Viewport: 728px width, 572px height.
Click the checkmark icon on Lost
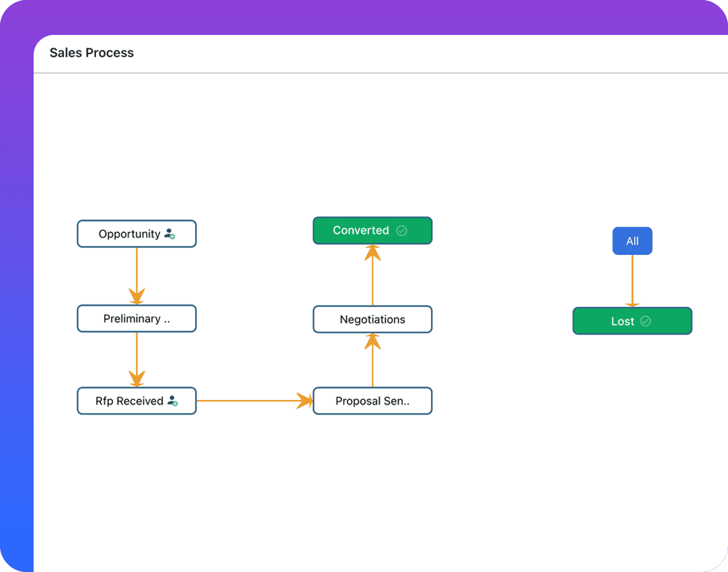645,321
